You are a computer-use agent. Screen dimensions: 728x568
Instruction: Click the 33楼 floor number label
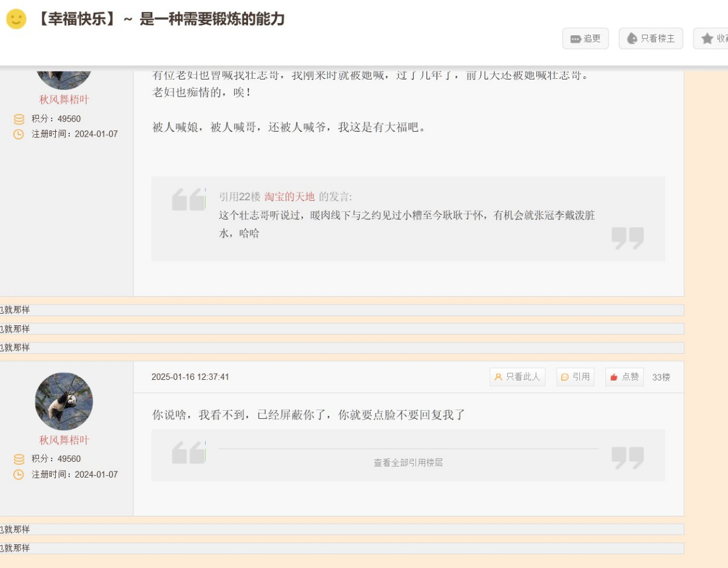coord(661,377)
